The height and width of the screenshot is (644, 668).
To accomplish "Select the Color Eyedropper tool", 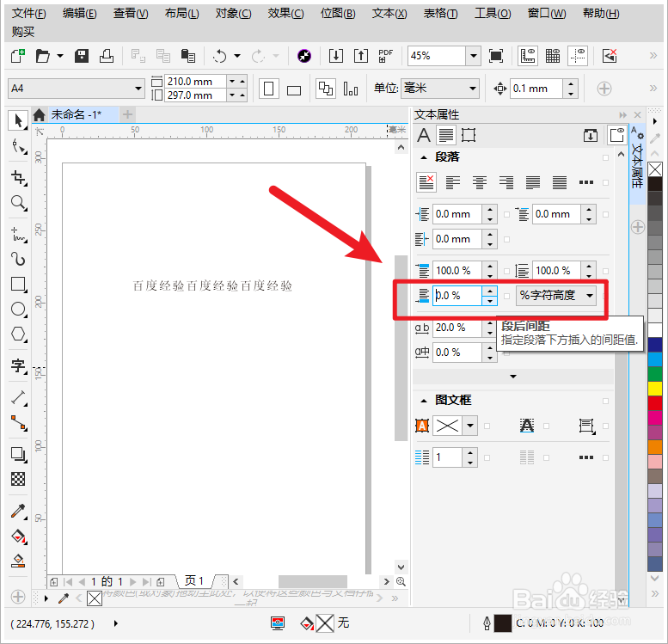I will tap(18, 511).
